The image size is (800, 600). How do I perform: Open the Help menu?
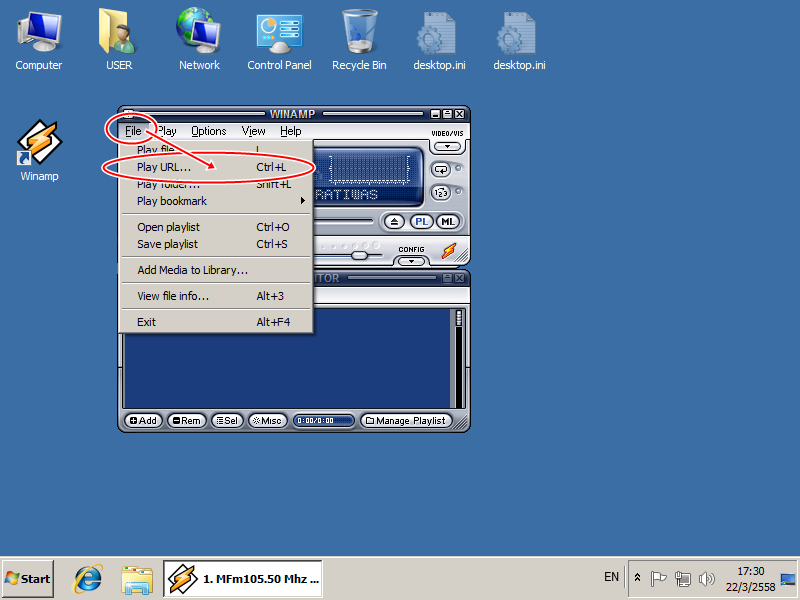(291, 131)
